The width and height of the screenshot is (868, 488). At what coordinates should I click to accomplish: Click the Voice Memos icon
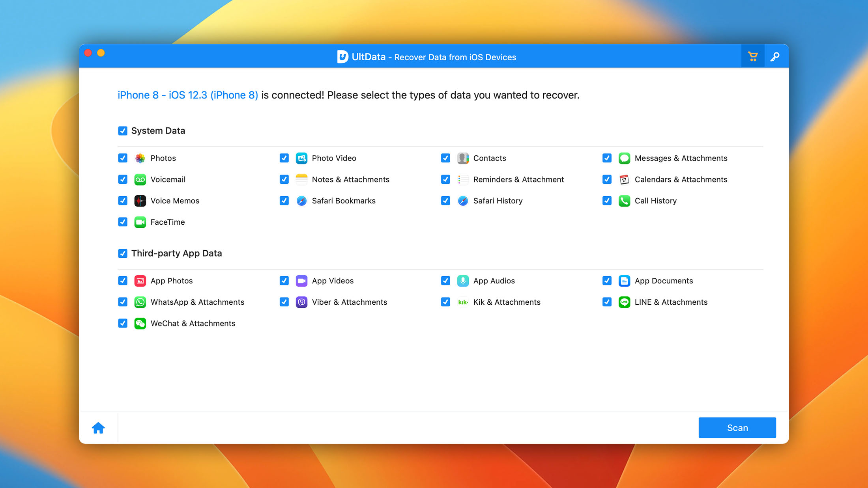tap(140, 201)
